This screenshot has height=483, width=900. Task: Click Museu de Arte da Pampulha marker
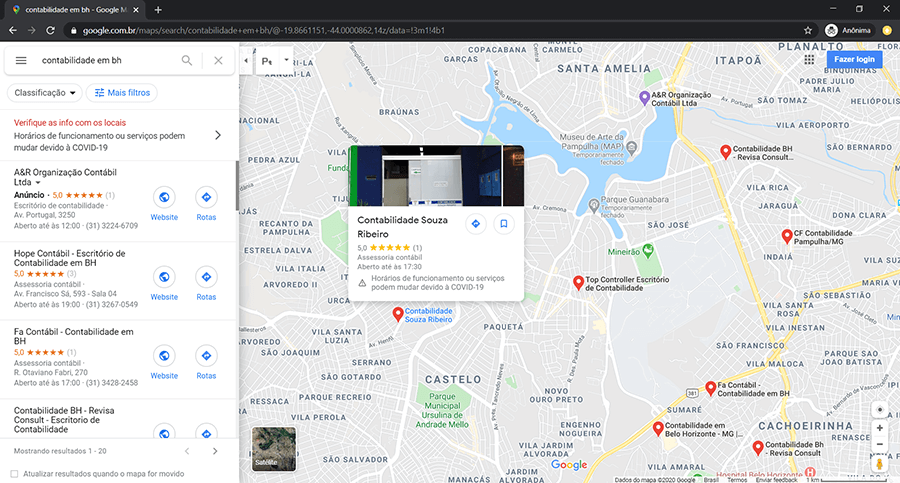point(631,148)
